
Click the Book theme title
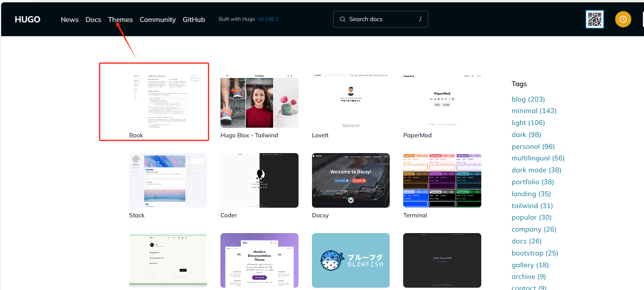(x=136, y=135)
